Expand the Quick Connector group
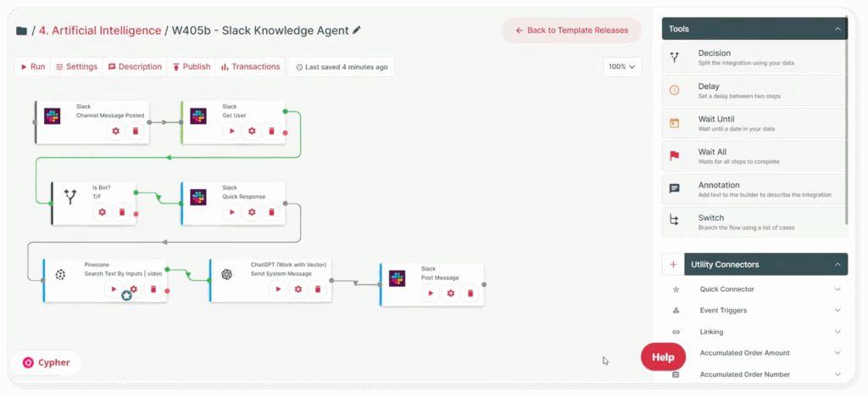This screenshot has height=397, width=868. pyautogui.click(x=837, y=289)
